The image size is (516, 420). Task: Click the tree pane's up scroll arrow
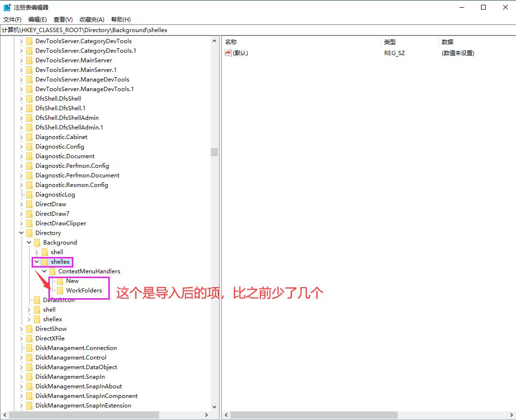215,41
